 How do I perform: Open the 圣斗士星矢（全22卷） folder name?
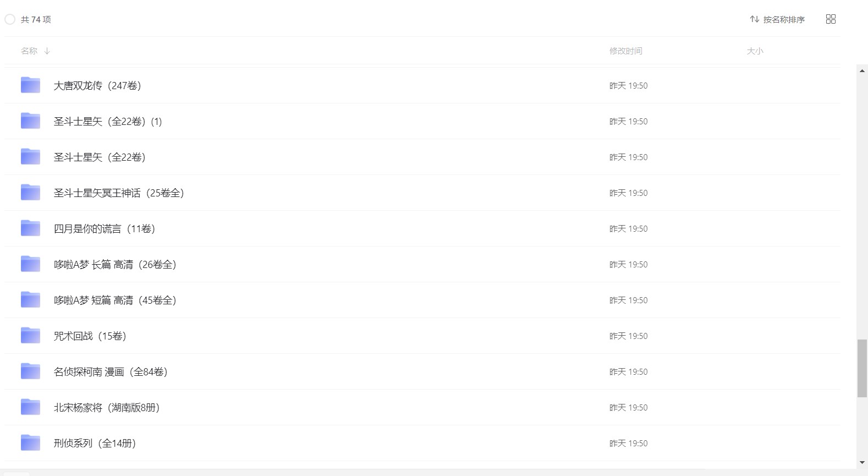pyautogui.click(x=100, y=157)
